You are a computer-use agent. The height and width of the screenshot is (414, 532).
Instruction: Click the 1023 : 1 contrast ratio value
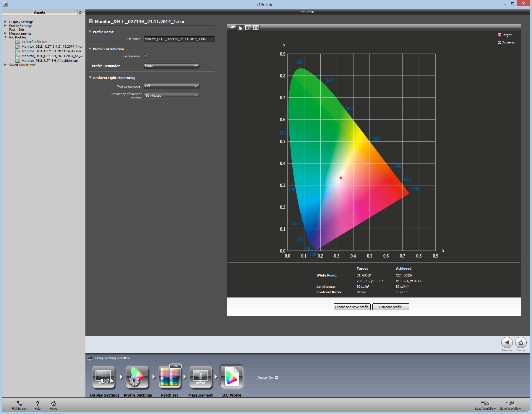coord(402,292)
